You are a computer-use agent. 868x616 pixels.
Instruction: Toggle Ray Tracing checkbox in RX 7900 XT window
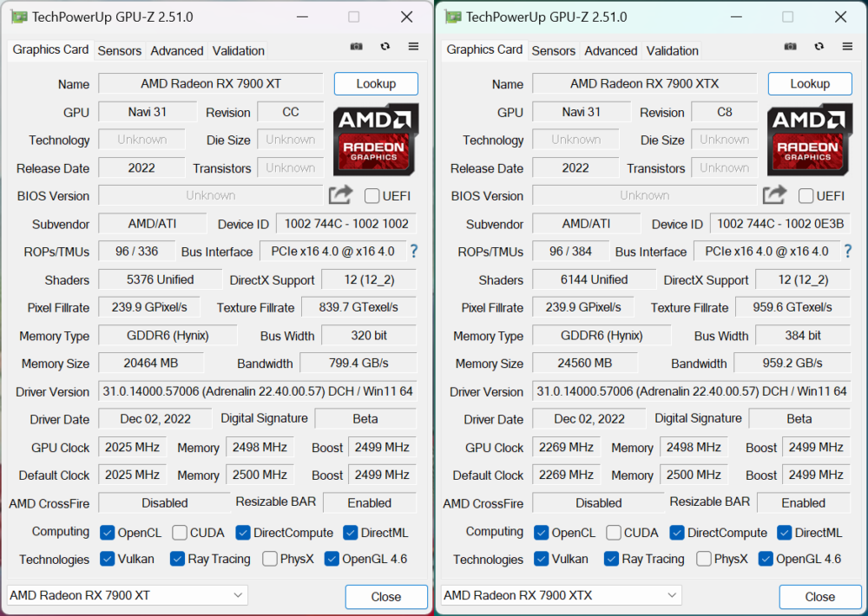pyautogui.click(x=177, y=559)
